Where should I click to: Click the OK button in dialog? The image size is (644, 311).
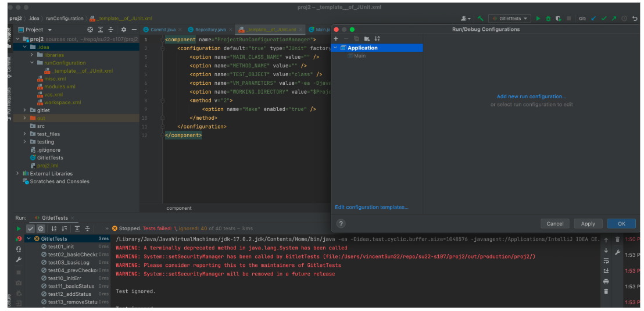(621, 223)
